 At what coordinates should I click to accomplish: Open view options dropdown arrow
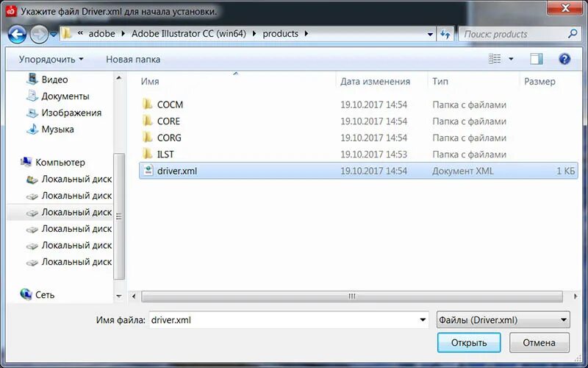tap(511, 59)
